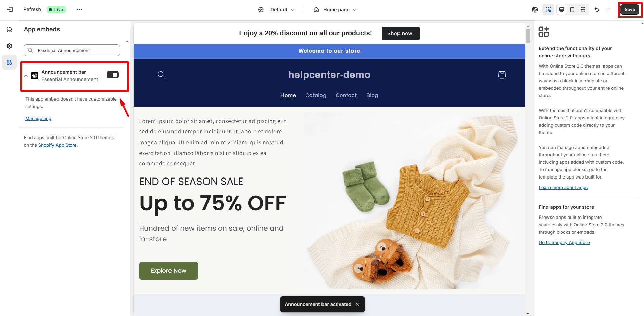Open Catalog in the store preview menu
Image resolution: width=644 pixels, height=316 pixels.
tap(315, 95)
